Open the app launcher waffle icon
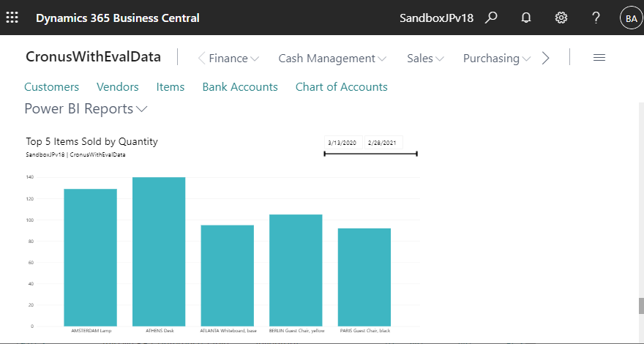Image resolution: width=644 pixels, height=344 pixels. click(12, 18)
